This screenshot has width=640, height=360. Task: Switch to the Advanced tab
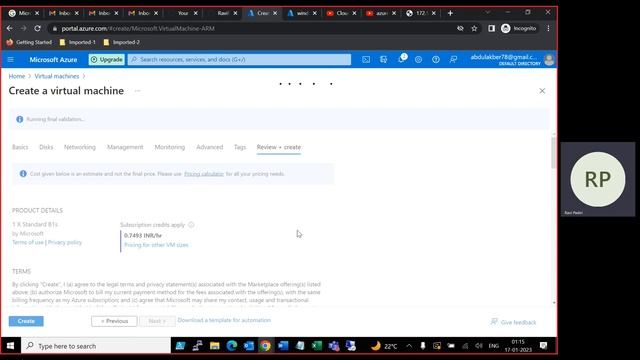(209, 147)
